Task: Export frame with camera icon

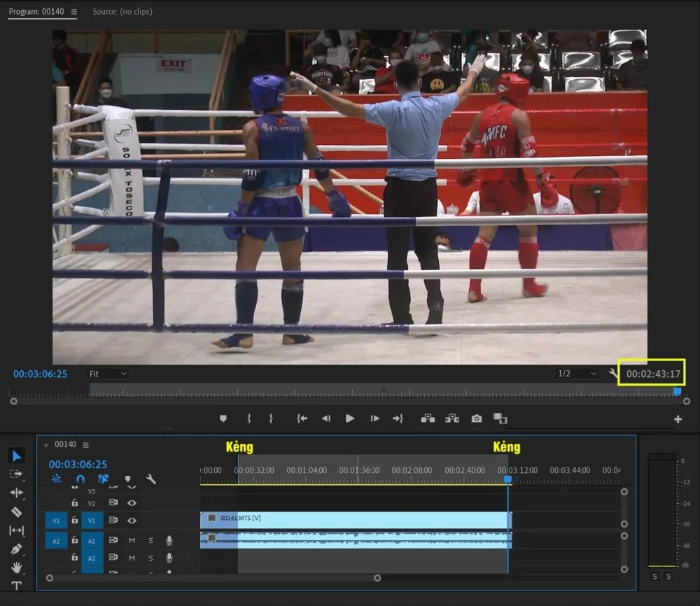Action: point(477,418)
